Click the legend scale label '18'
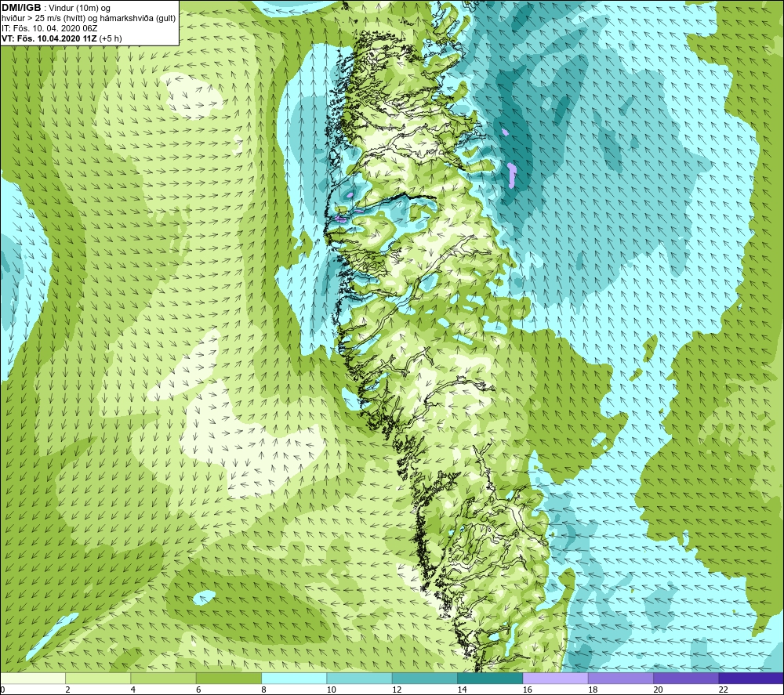 click(593, 690)
